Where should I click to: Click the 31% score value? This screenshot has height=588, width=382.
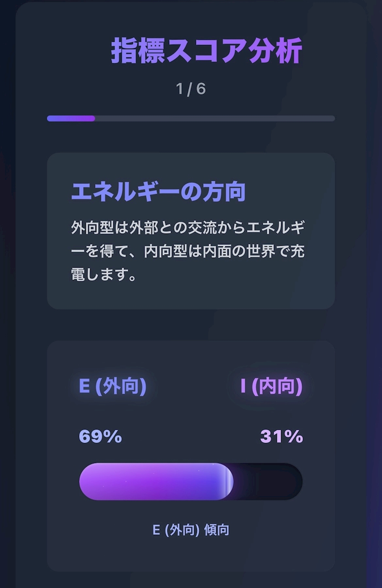[281, 437]
